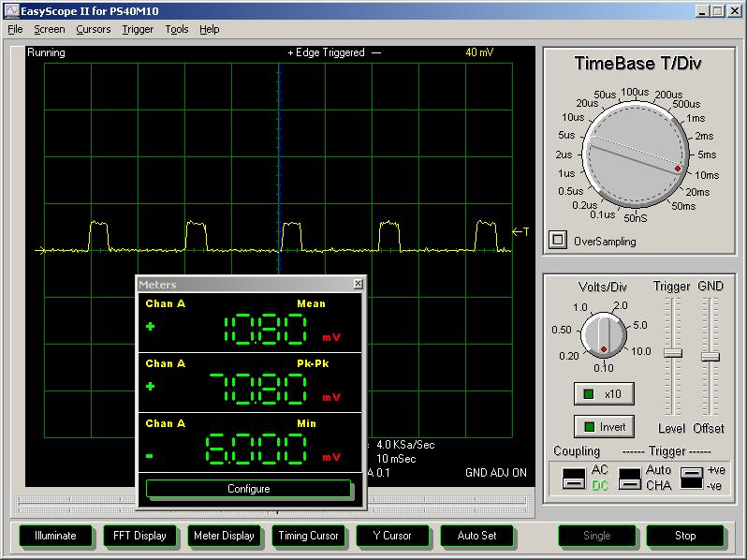Screen dimensions: 747x560
Task: Click the FFT Display button
Action: click(139, 536)
